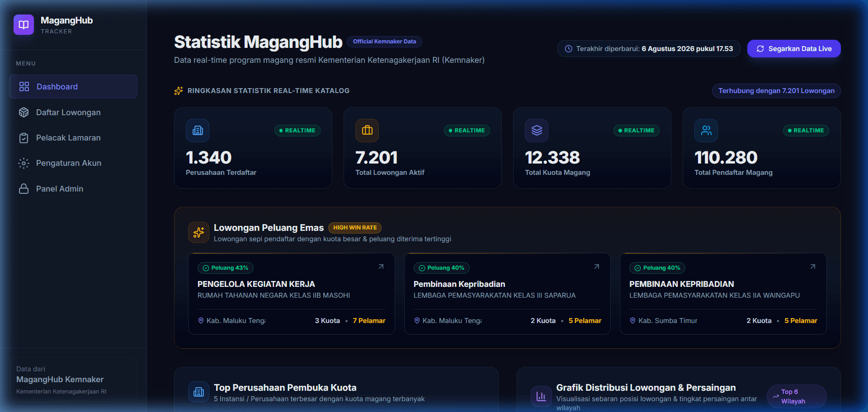Open Daftar Lowongan from the sidebar
868x412 pixels.
[x=73, y=112]
